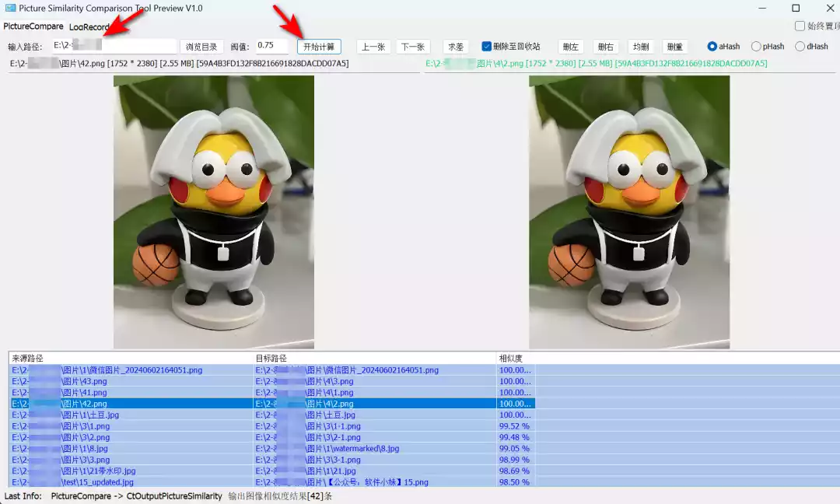This screenshot has height=504, width=840.
Task: Advance to next image with 下一张
Action: click(413, 47)
